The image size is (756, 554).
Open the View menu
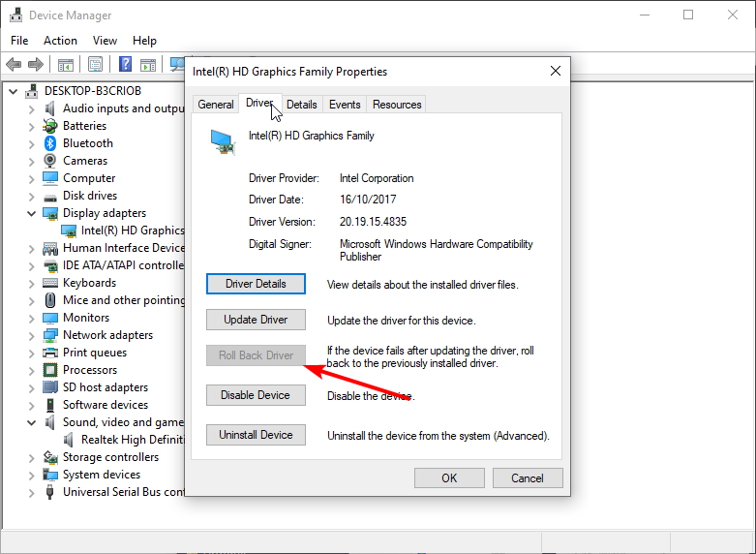pos(105,41)
